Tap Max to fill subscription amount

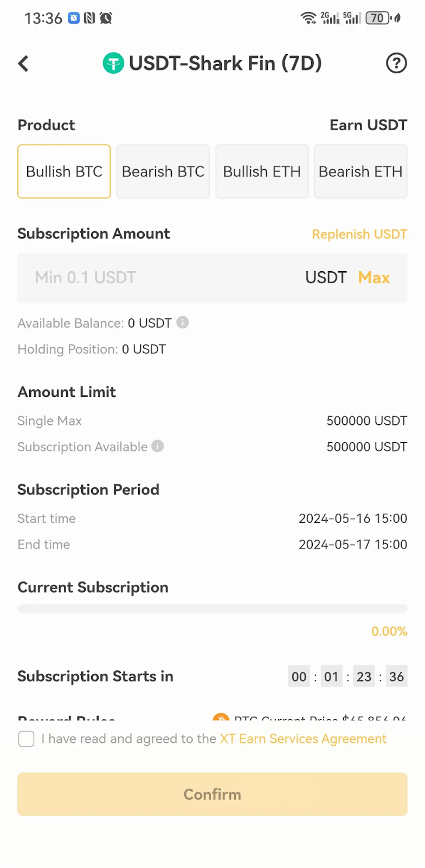coord(374,278)
